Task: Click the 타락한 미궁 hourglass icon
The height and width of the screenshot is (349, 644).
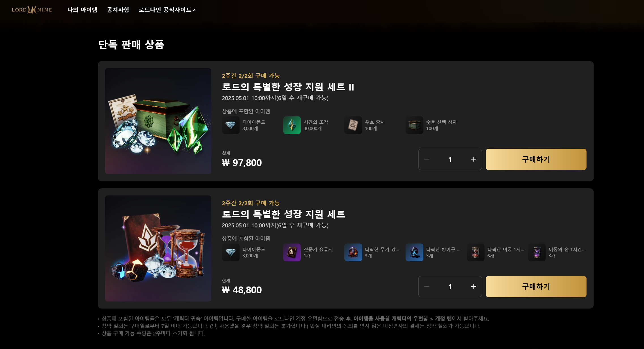Action: pos(475,252)
